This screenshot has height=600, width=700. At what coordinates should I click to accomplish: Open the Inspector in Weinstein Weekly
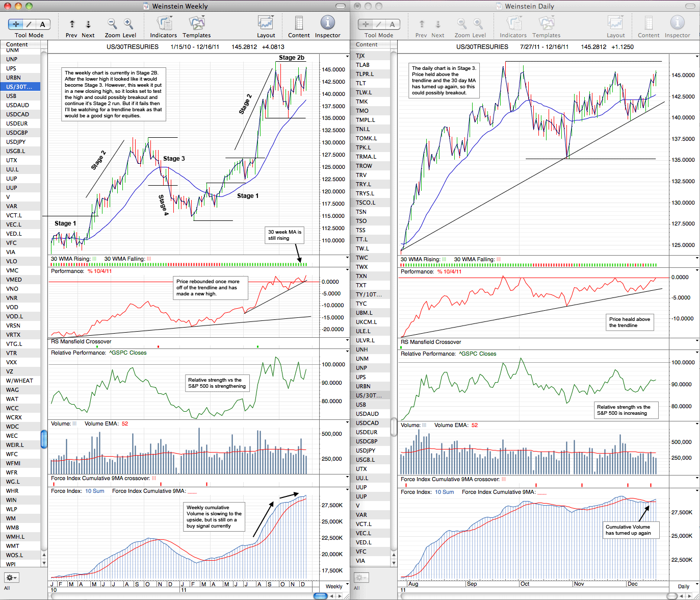tap(327, 23)
